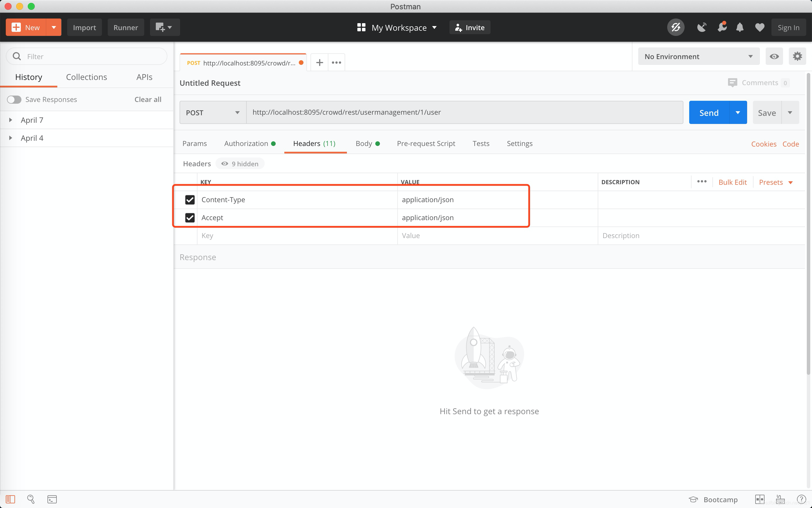
Task: Open the Send button dropdown arrow
Action: 738,113
